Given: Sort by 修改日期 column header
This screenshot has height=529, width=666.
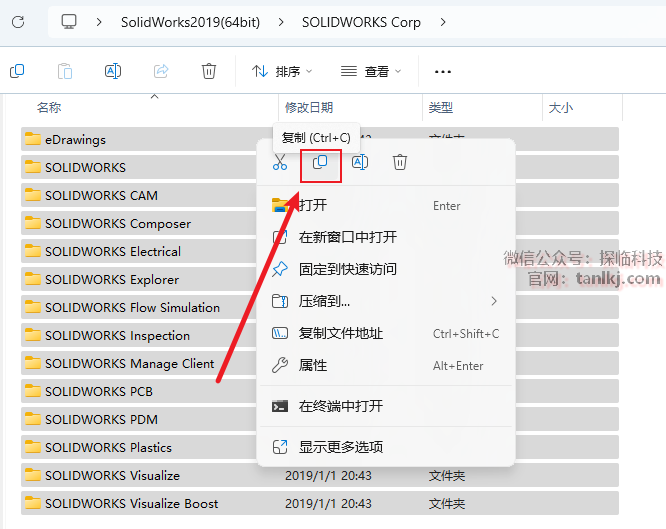Looking at the screenshot, I should pos(309,107).
